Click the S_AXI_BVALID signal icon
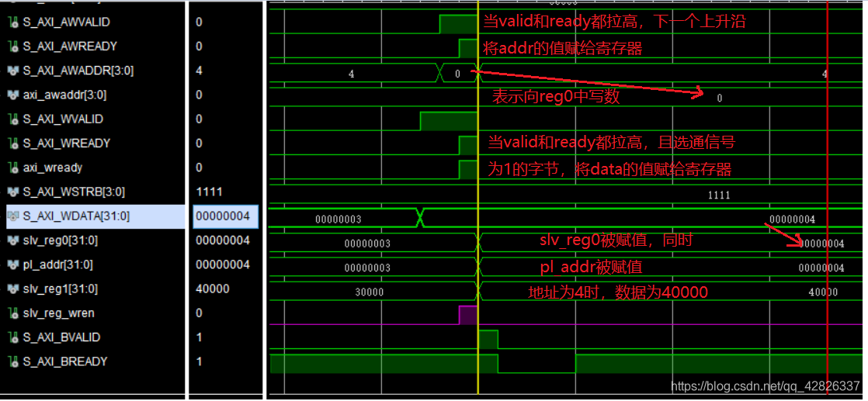Viewport: 868px width, 401px height. (13, 337)
